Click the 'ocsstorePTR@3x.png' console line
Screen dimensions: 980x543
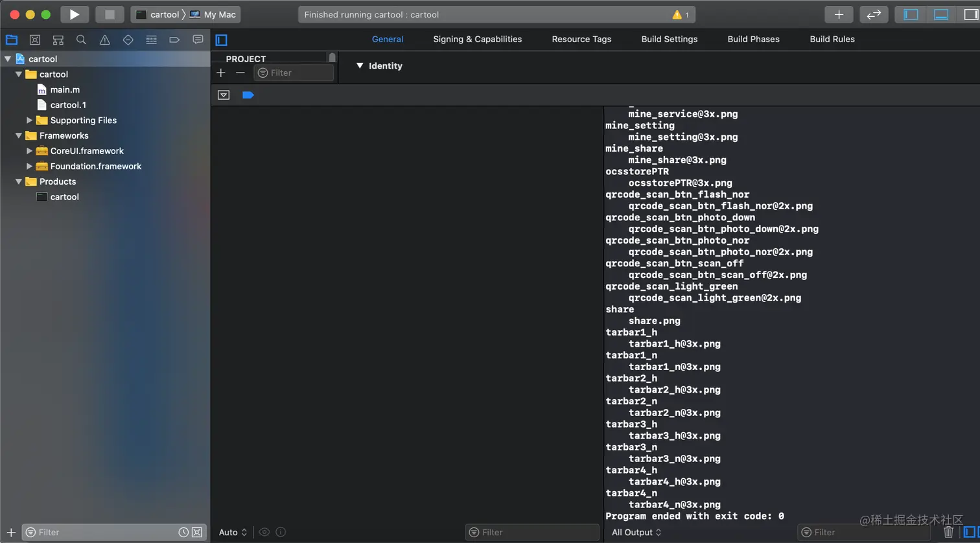point(681,183)
